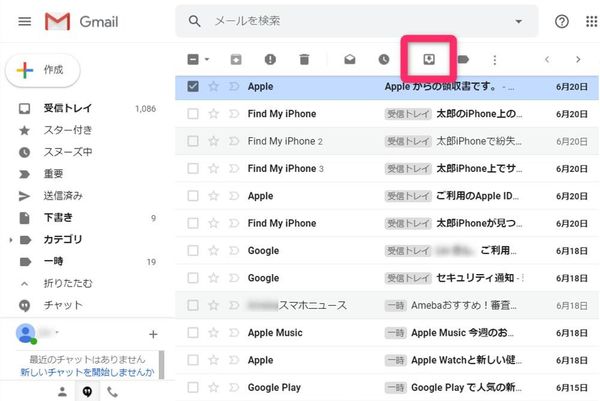Click the Gmail logo
Image resolution: width=600 pixels, height=401 pixels.
[82, 21]
